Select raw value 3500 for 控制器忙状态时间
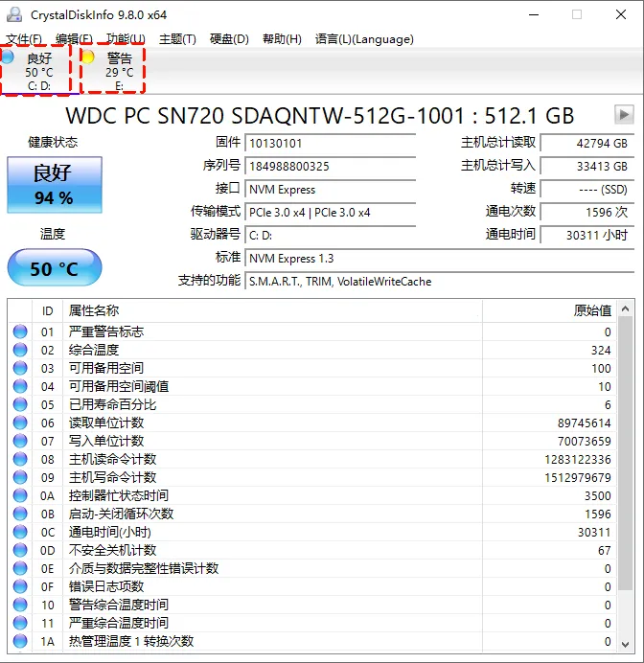This screenshot has height=663, width=644. tap(597, 495)
